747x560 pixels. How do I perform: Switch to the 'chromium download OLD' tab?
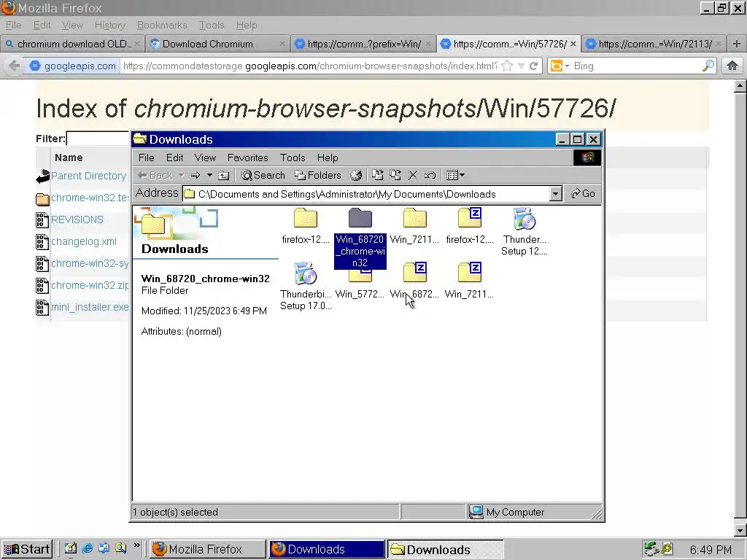(x=71, y=44)
